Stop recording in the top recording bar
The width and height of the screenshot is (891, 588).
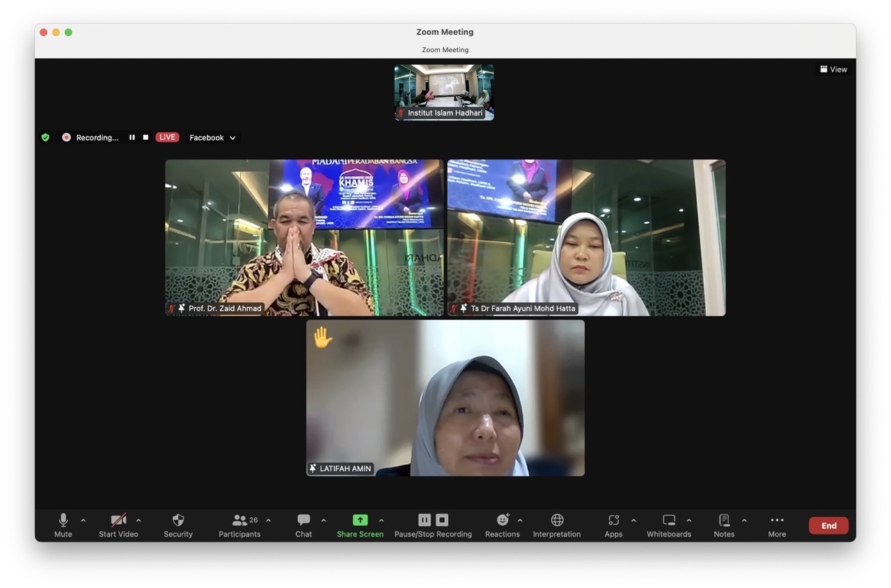point(145,138)
